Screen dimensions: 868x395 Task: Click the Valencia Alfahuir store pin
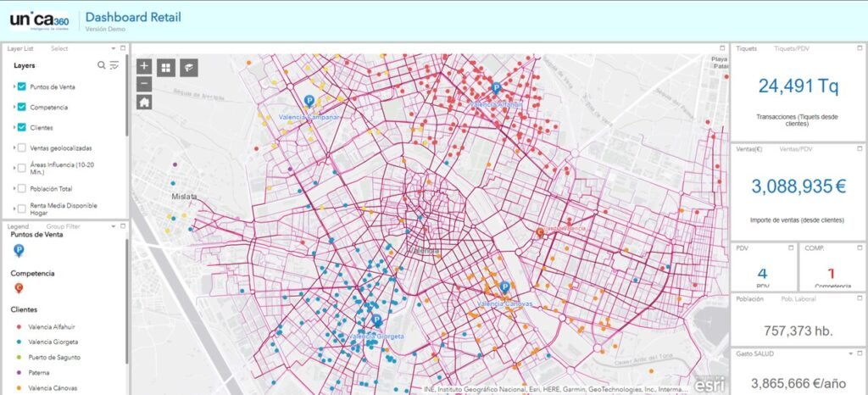(x=496, y=87)
